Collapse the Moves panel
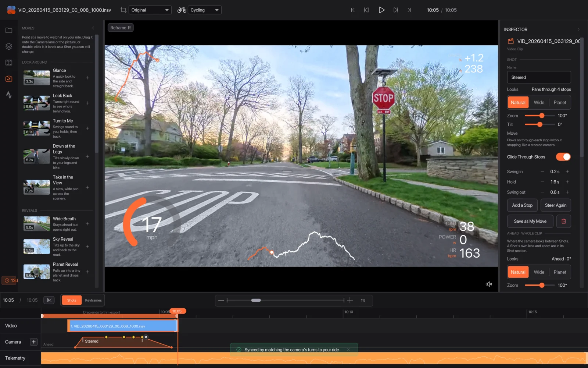The image size is (588, 368). [93, 28]
